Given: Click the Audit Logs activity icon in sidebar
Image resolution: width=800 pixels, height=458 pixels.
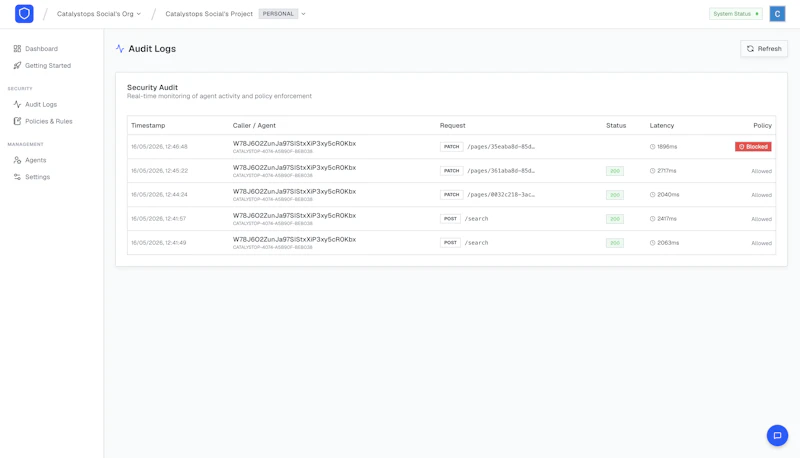Looking at the screenshot, I should [x=17, y=104].
